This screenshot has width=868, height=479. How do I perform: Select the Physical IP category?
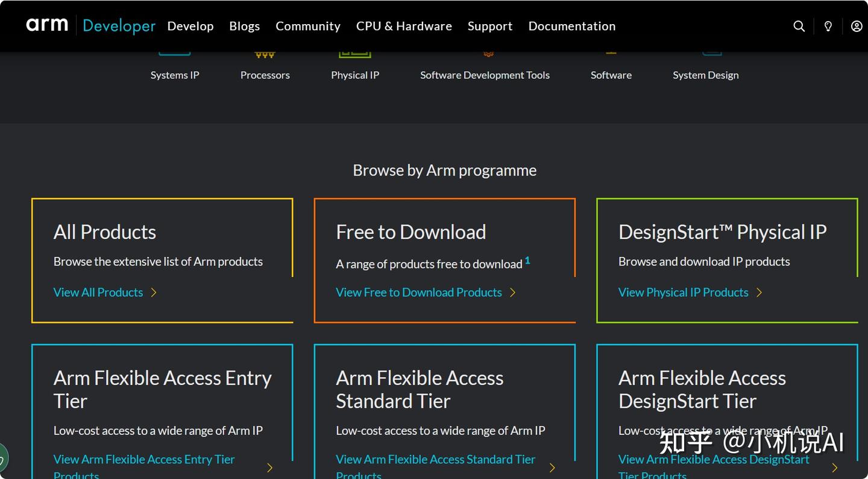pos(355,75)
